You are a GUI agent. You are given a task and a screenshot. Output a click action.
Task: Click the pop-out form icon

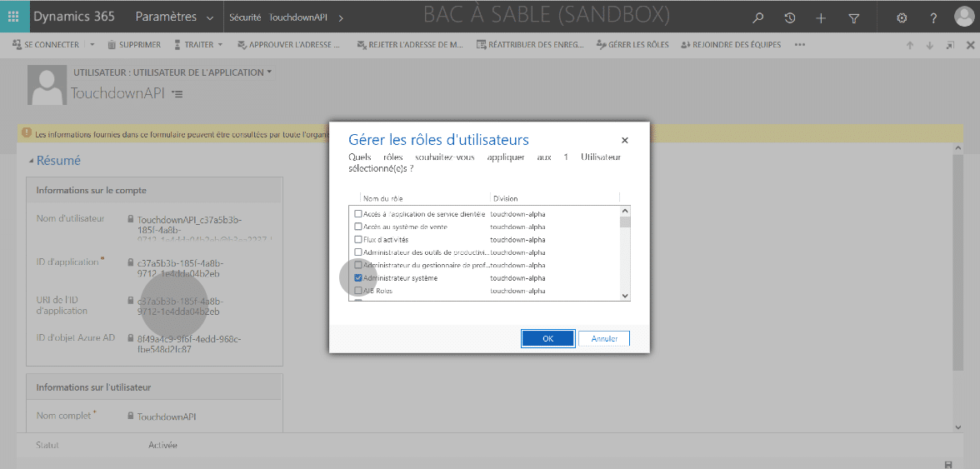(x=950, y=45)
